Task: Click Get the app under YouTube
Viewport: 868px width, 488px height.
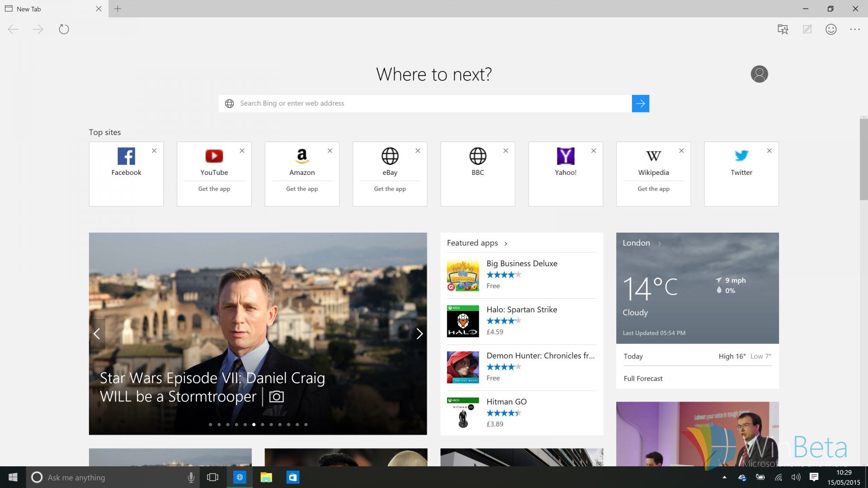Action: 214,189
